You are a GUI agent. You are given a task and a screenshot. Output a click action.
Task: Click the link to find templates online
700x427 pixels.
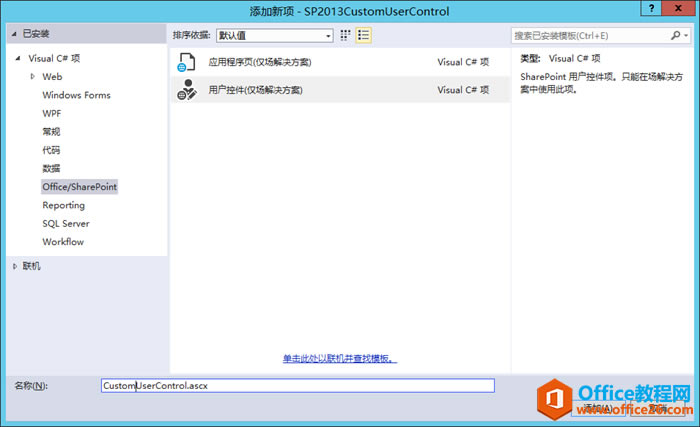[340, 358]
